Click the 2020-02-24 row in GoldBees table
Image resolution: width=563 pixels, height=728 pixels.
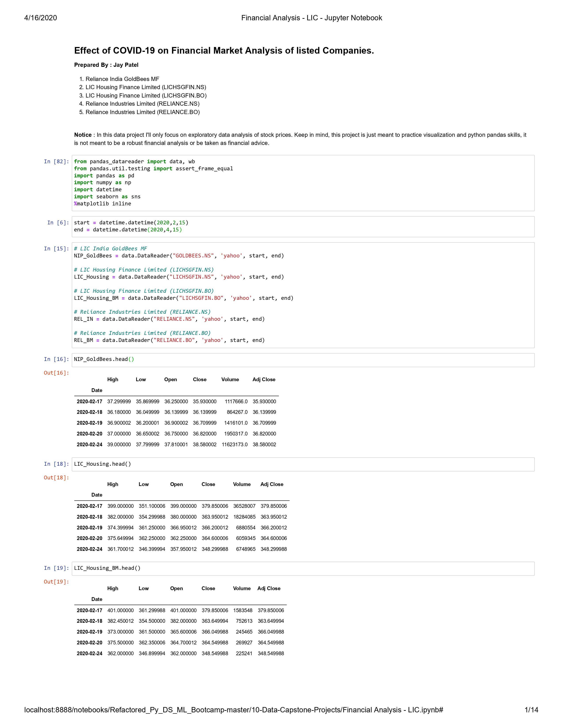(89, 445)
